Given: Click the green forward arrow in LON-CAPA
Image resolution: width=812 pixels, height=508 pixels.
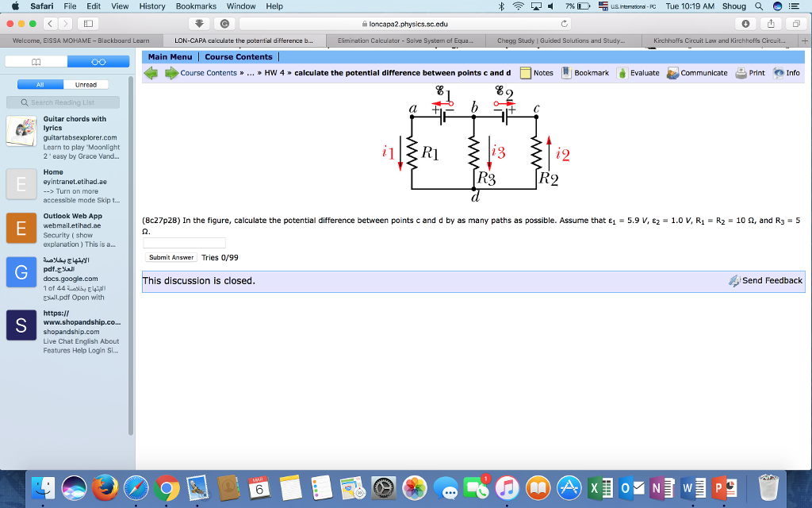Looking at the screenshot, I should coord(170,73).
